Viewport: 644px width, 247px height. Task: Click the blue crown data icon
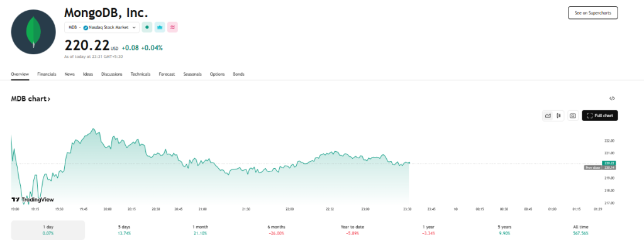160,28
